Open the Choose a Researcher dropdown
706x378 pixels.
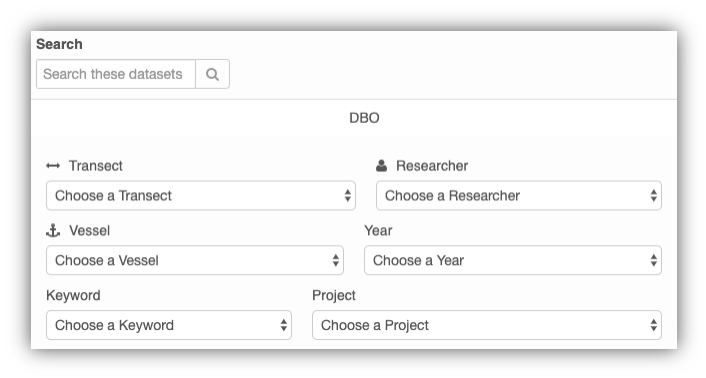pyautogui.click(x=519, y=196)
